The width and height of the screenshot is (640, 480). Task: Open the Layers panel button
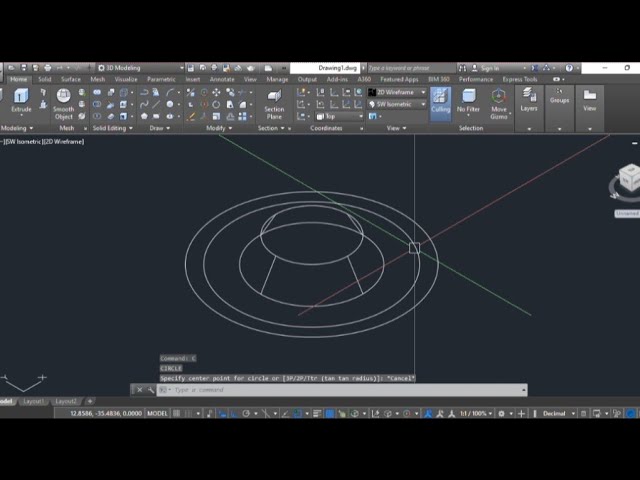(x=529, y=100)
